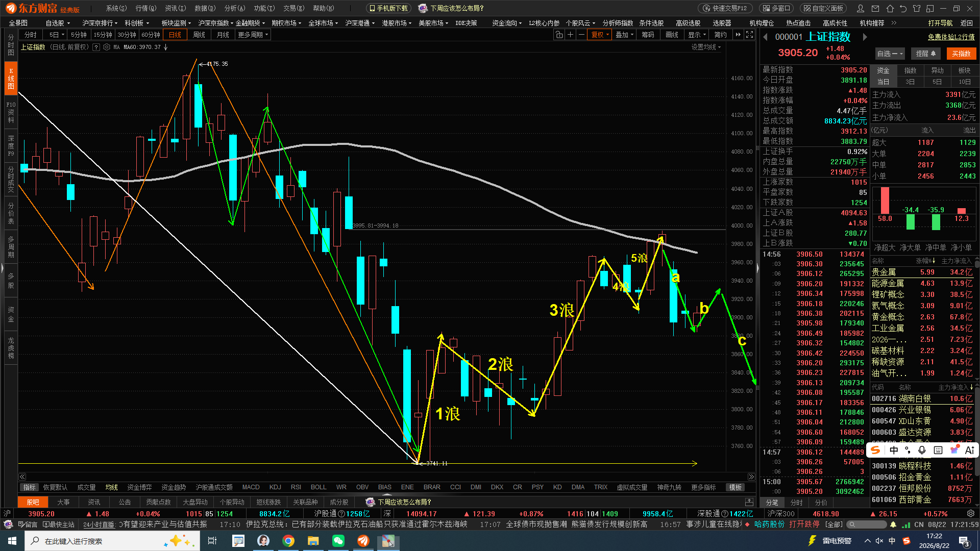Open the 行情(Q) menu

pyautogui.click(x=146, y=8)
